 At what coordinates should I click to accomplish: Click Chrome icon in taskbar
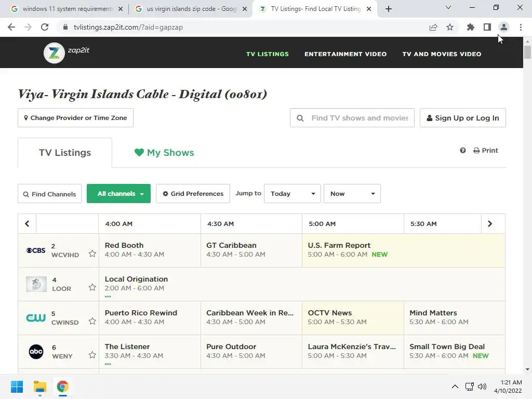(62, 387)
